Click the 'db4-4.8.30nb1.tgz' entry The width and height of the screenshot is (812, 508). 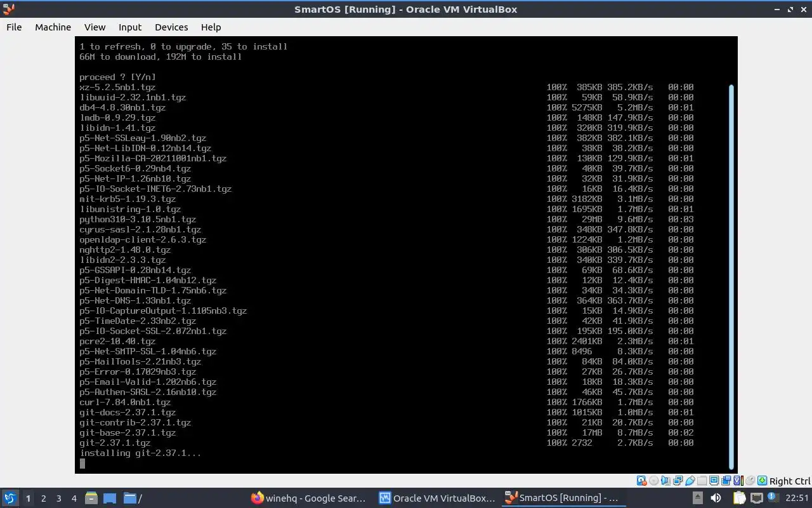point(122,107)
